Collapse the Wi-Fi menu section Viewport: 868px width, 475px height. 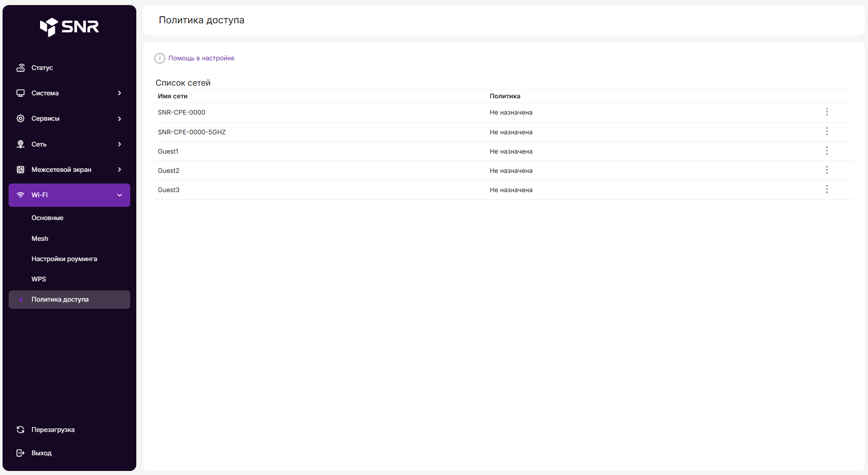click(120, 195)
